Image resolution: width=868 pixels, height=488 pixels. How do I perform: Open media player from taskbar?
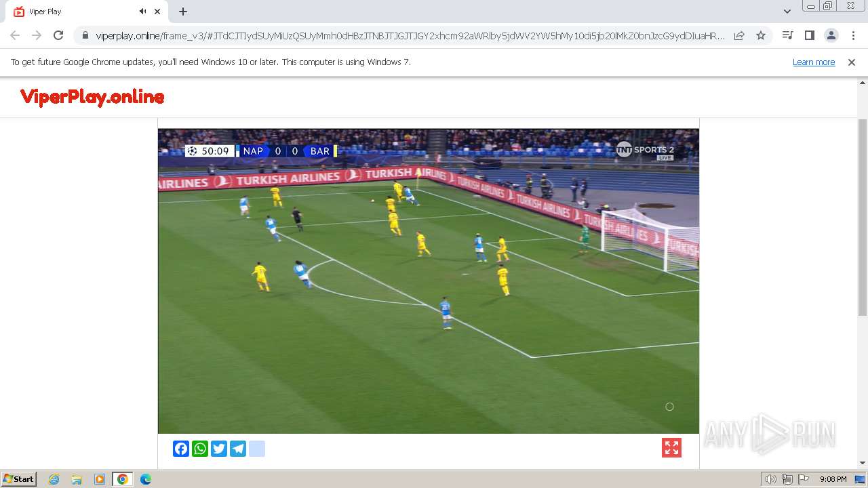click(100, 479)
